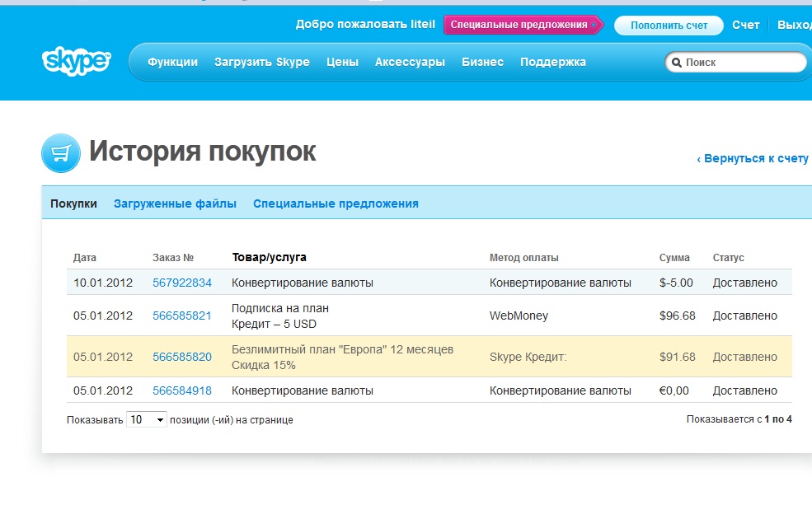Open the Поддержка menu item
The image size is (812, 505).
(553, 62)
